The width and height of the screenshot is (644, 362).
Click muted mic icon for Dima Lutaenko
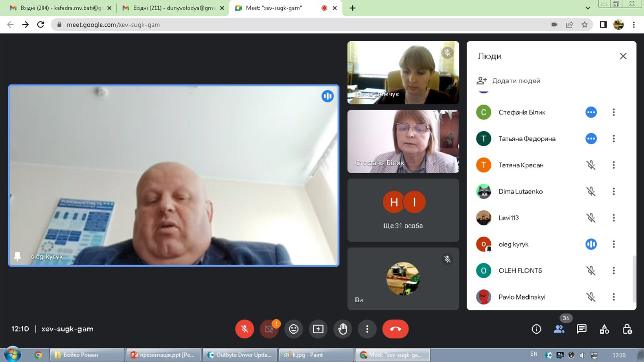(591, 191)
